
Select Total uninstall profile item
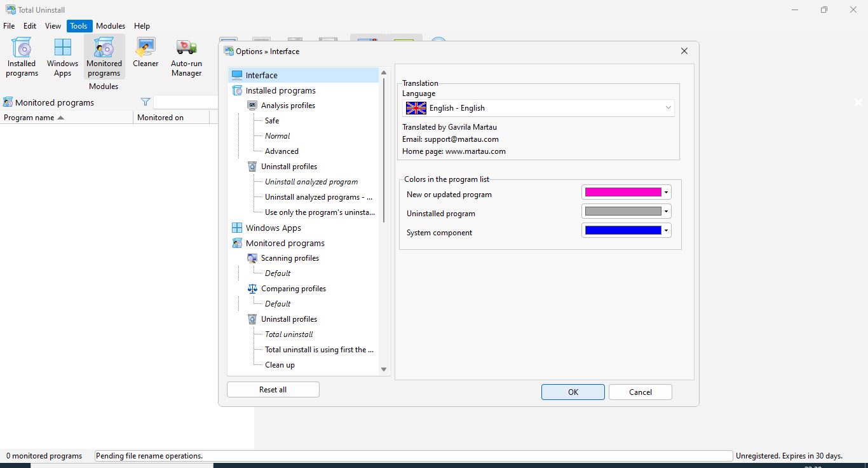289,334
